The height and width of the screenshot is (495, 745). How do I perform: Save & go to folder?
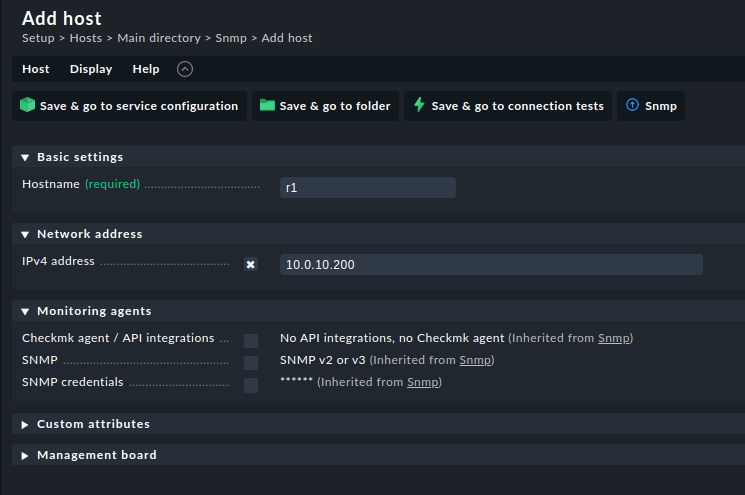coord(325,106)
